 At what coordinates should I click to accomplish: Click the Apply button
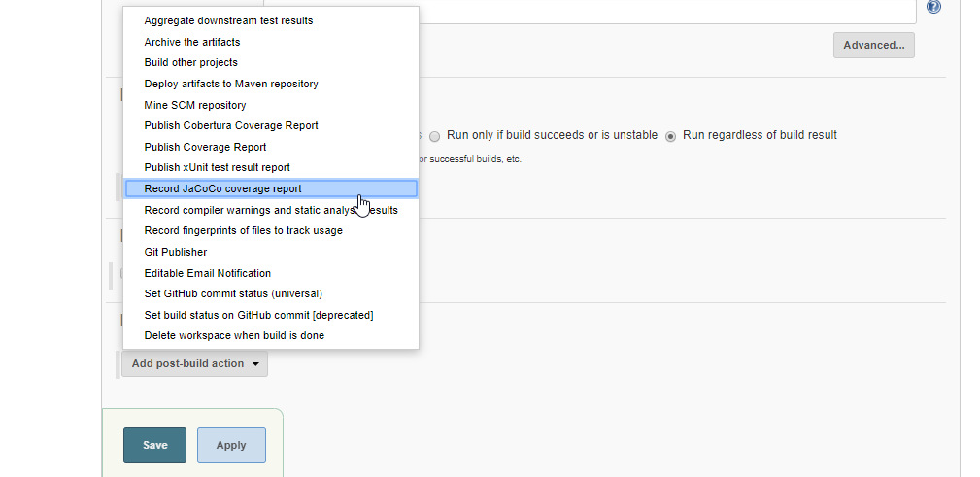tap(231, 445)
